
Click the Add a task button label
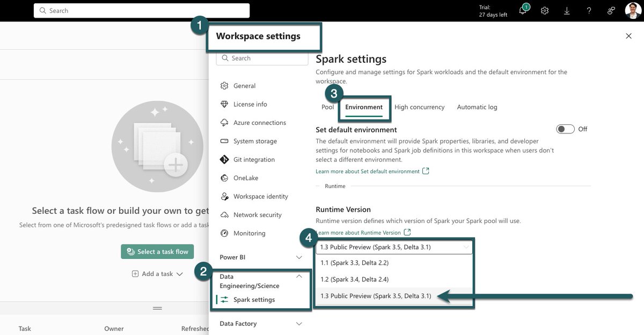[157, 274]
